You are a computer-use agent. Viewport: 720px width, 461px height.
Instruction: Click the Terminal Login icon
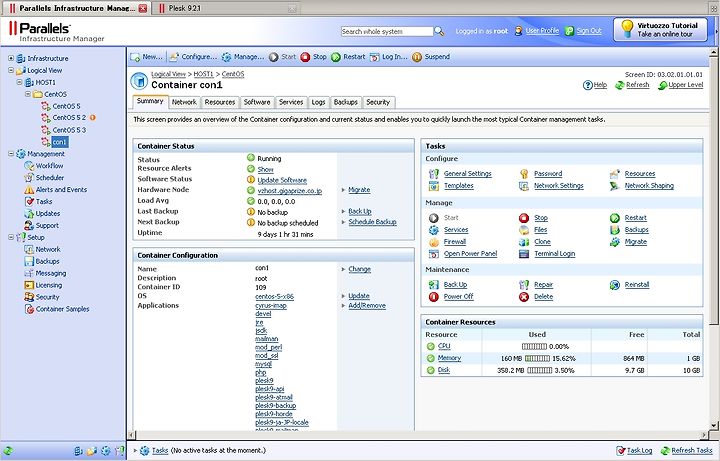pyautogui.click(x=524, y=253)
